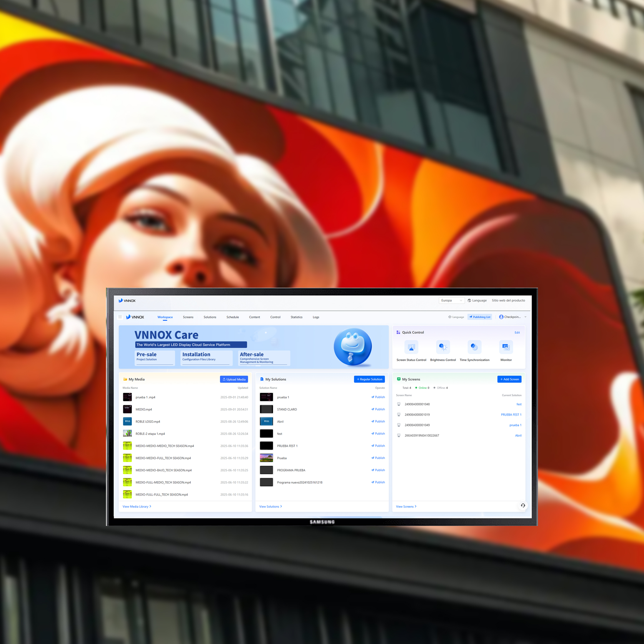Image resolution: width=644 pixels, height=644 pixels.
Task: Expand the Europa region dropdown
Action: pyautogui.click(x=451, y=300)
